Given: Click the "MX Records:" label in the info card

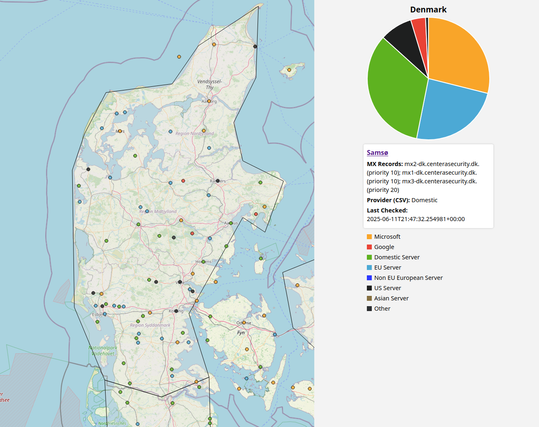Looking at the screenshot, I should [385, 164].
